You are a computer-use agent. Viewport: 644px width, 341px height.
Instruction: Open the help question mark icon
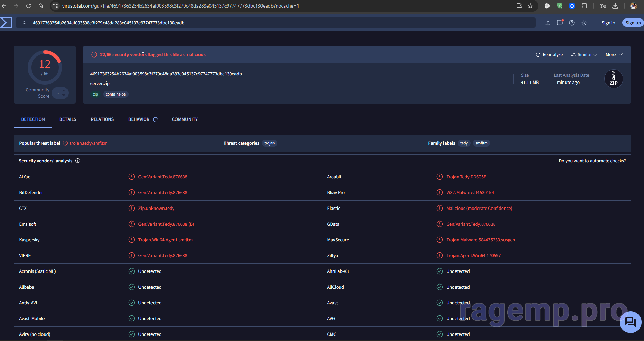coord(572,23)
